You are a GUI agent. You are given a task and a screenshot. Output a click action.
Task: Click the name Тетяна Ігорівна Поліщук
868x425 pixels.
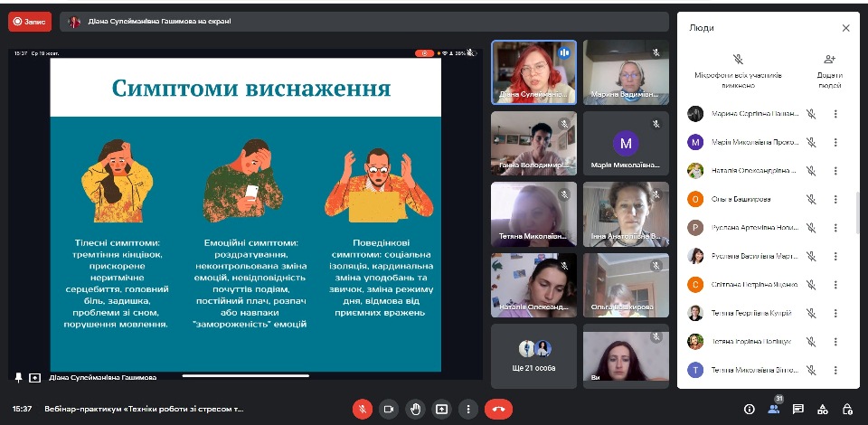coord(751,342)
